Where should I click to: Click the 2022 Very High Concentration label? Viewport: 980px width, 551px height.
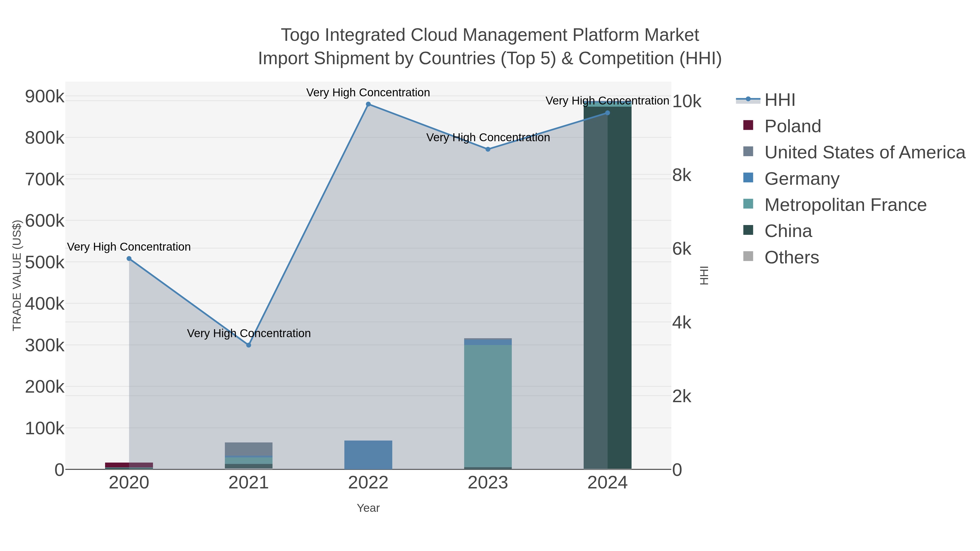(368, 93)
